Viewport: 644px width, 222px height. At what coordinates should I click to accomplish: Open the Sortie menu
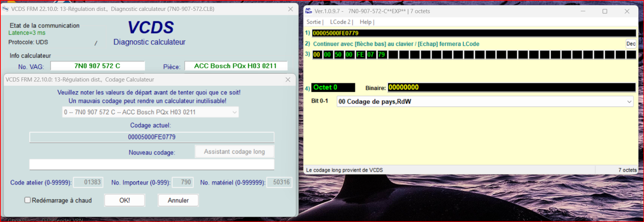tap(314, 22)
